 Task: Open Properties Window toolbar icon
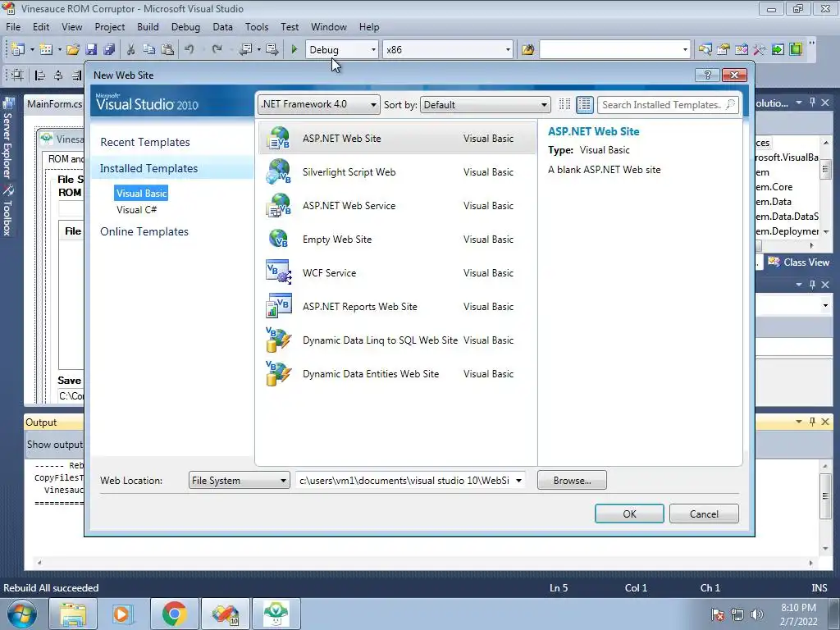click(724, 50)
